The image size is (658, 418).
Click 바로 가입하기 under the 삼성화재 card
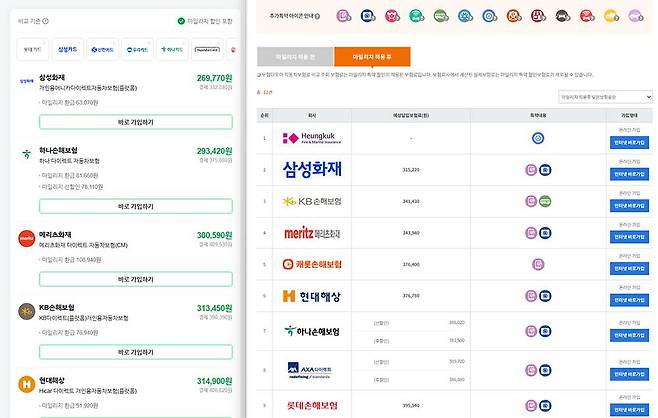(136, 122)
